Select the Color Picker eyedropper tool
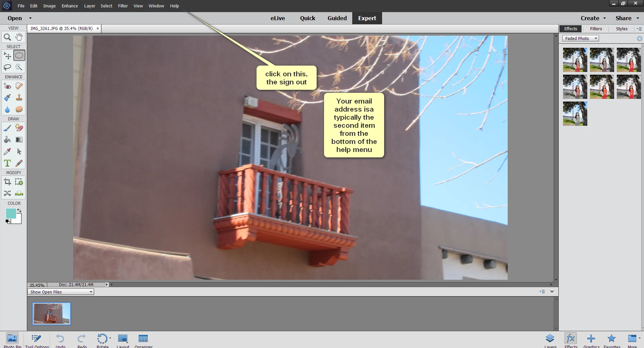Screen dimensions: 644x348 (x=7, y=151)
